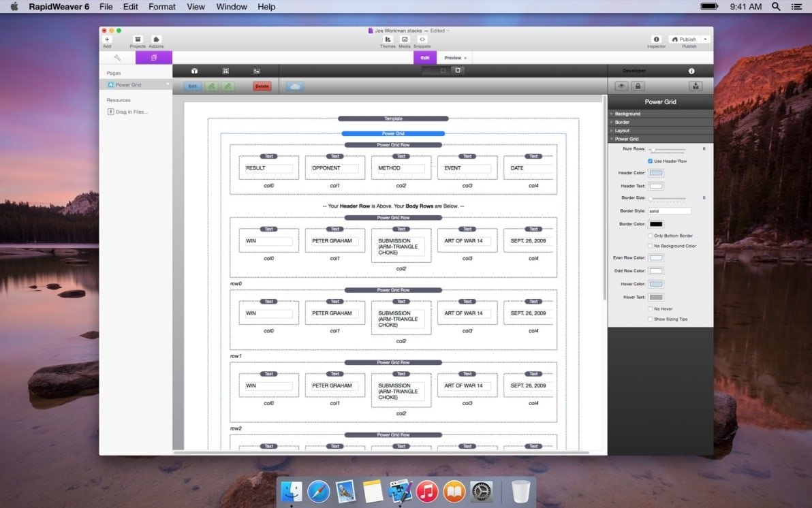Click the Num Rows slider

tap(668, 149)
